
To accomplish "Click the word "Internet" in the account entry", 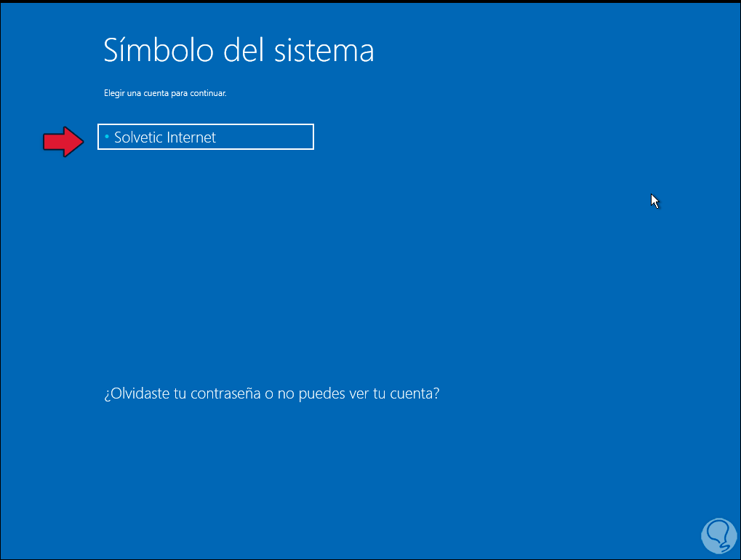I will (191, 137).
